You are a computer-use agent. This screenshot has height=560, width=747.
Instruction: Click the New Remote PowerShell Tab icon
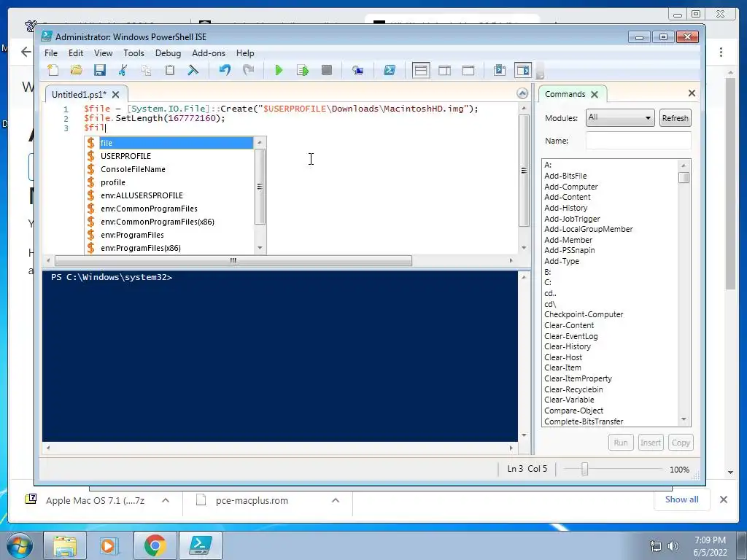[357, 71]
